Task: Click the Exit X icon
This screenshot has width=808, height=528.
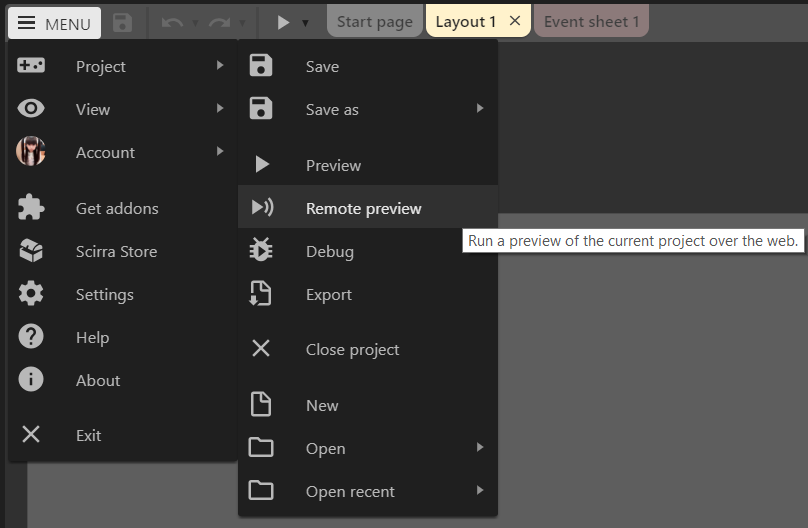Action: tap(31, 434)
